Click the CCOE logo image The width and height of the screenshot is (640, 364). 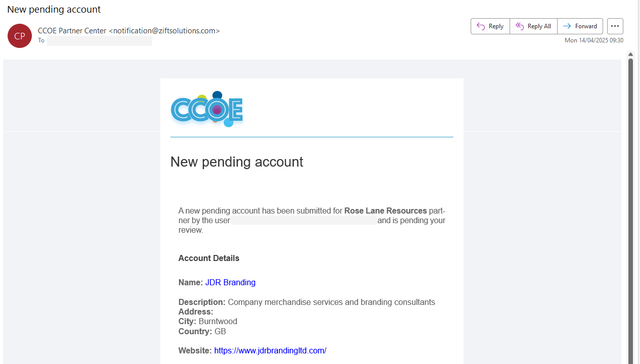[207, 109]
